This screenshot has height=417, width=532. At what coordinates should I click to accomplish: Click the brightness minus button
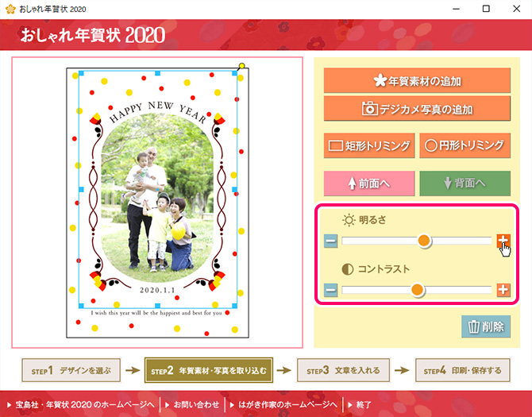pyautogui.click(x=330, y=241)
